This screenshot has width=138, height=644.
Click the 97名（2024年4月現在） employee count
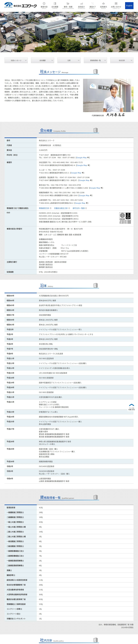48,272
